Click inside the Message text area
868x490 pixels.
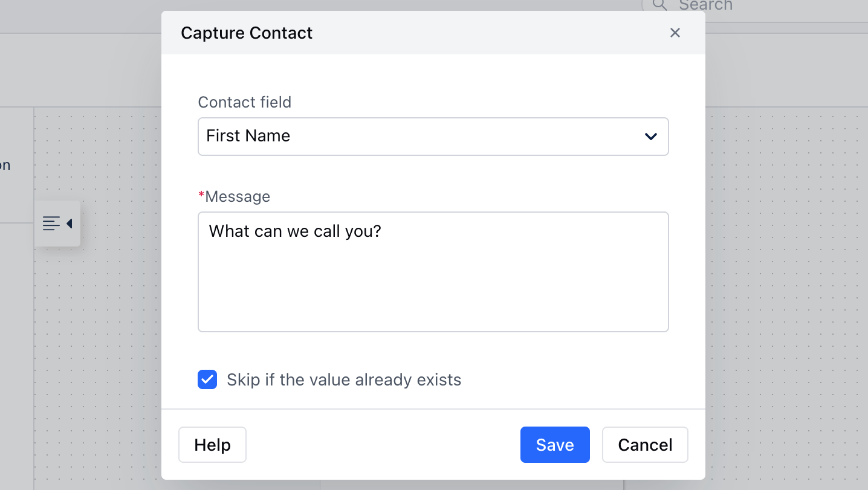(x=433, y=272)
